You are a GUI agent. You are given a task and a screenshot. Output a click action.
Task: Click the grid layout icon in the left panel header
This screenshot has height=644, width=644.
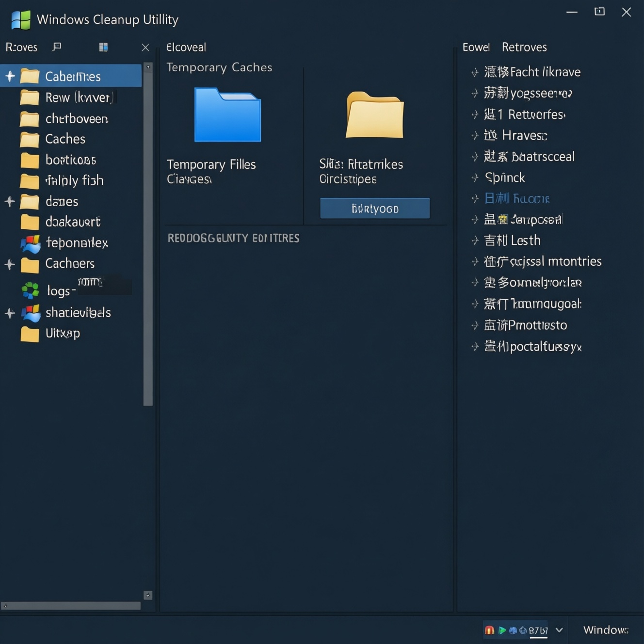click(x=103, y=47)
